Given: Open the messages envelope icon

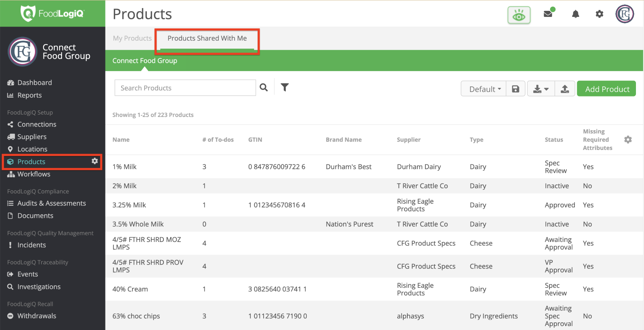Looking at the screenshot, I should (548, 14).
